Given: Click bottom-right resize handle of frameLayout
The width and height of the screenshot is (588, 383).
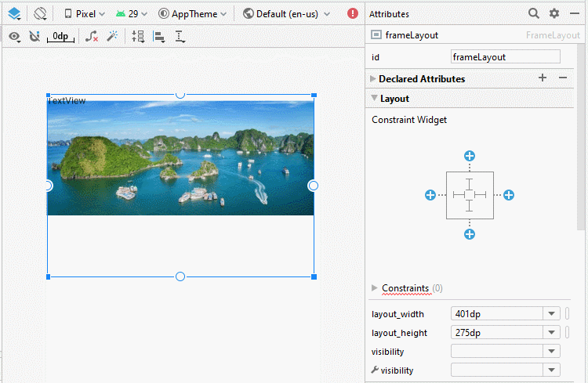Looking at the screenshot, I should click(314, 277).
